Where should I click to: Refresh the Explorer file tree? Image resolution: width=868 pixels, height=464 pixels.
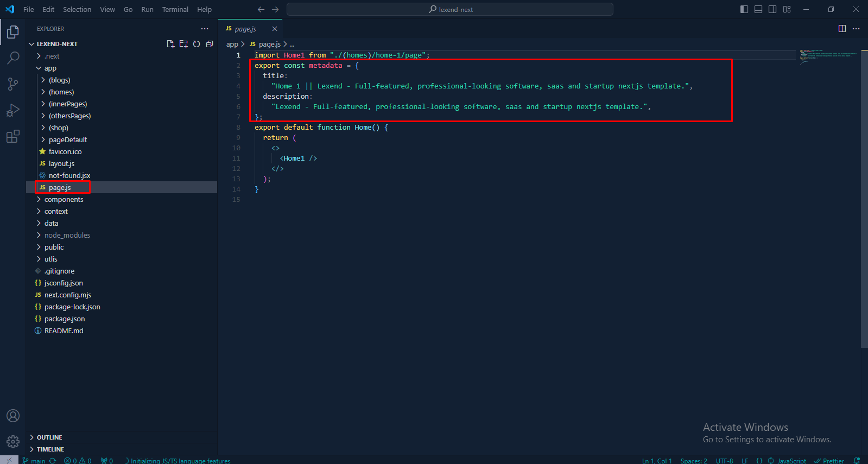(x=197, y=44)
